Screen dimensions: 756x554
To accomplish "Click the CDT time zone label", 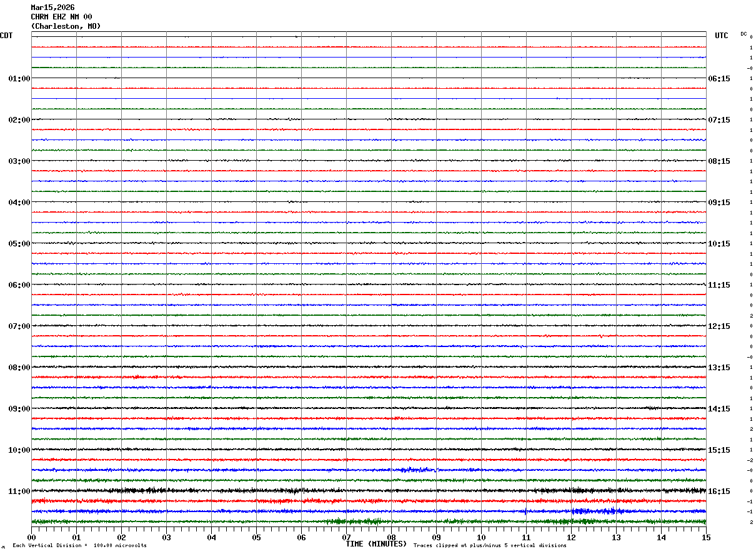I will tap(6, 36).
